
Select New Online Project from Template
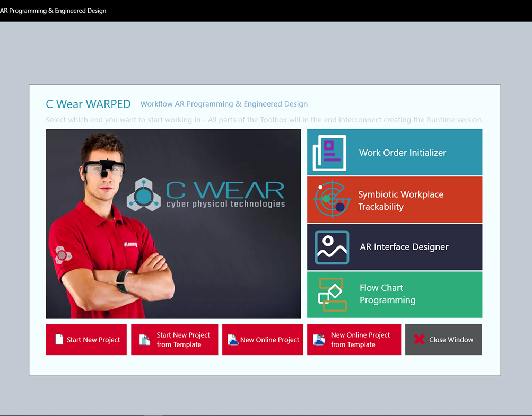point(354,339)
